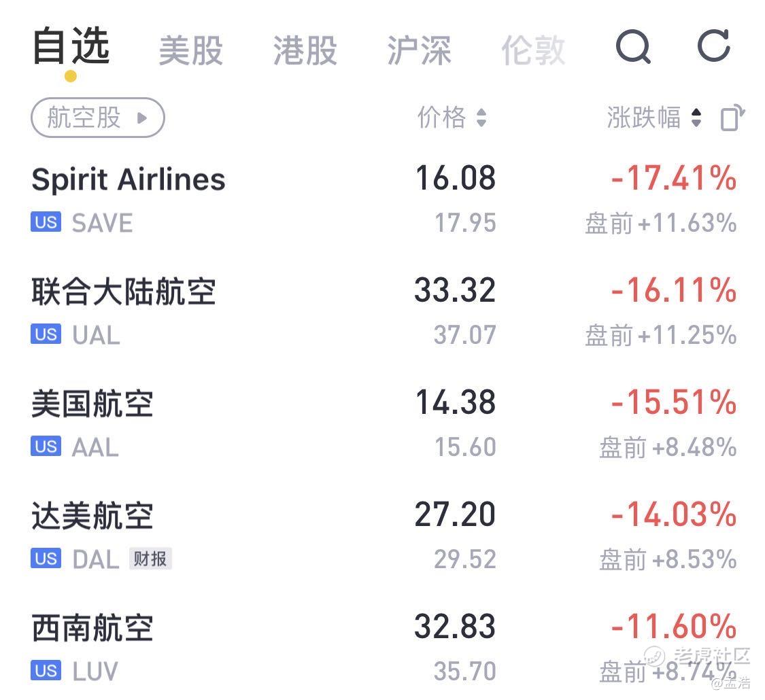Screen dimensions: 765x700
Task: Tap the -14.03% change figure for 达美航空
Action: click(x=673, y=514)
